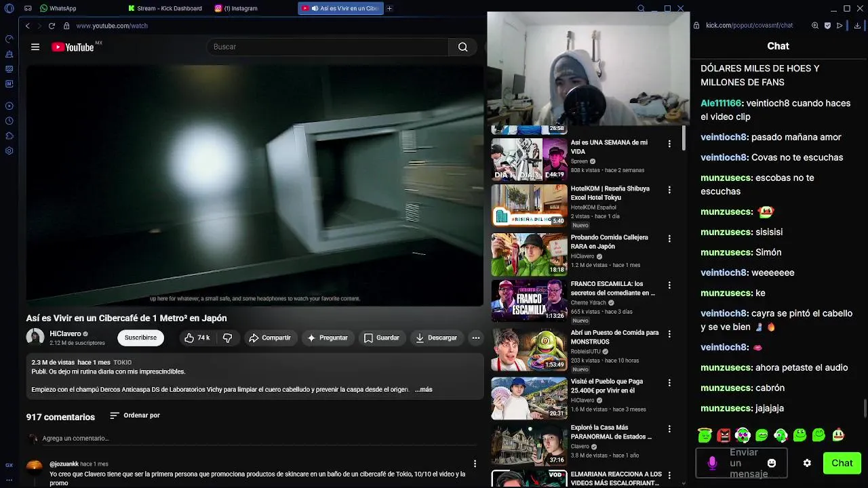
Task: Open the YouTube hamburger guide menu
Action: pyautogui.click(x=35, y=47)
